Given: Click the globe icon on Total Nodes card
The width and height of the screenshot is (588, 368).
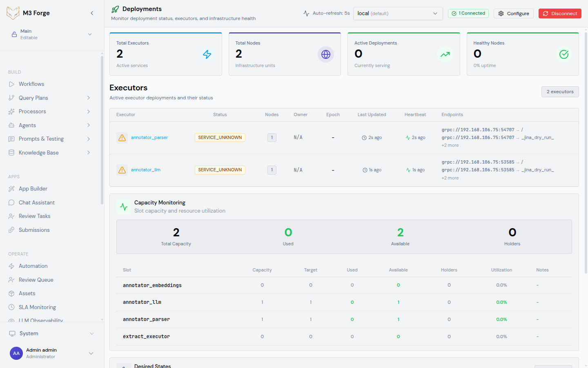Looking at the screenshot, I should (326, 54).
